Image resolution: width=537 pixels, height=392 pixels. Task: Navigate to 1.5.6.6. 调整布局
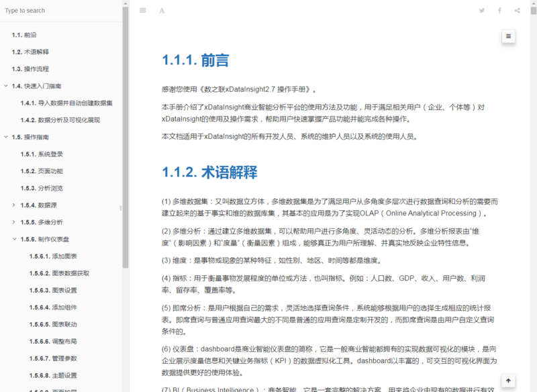click(53, 342)
